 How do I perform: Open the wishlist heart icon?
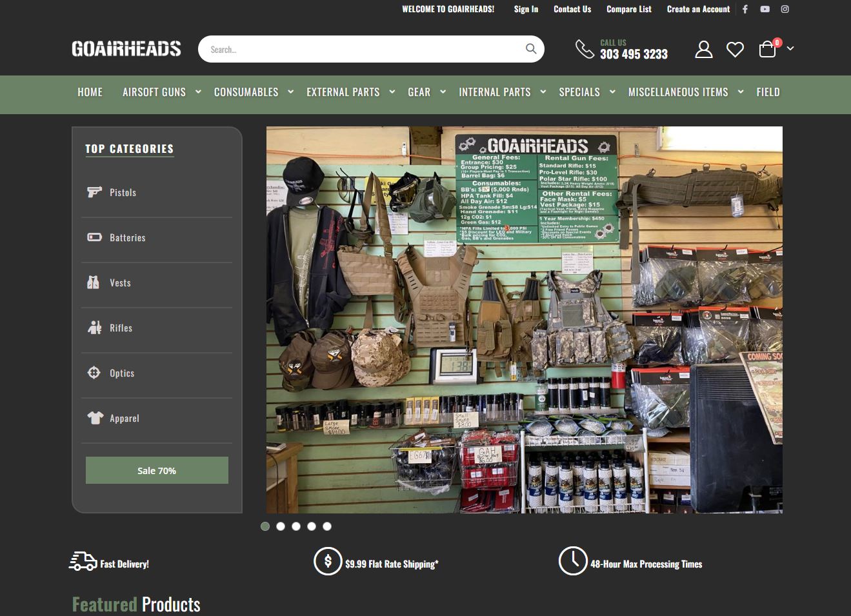[x=735, y=48]
